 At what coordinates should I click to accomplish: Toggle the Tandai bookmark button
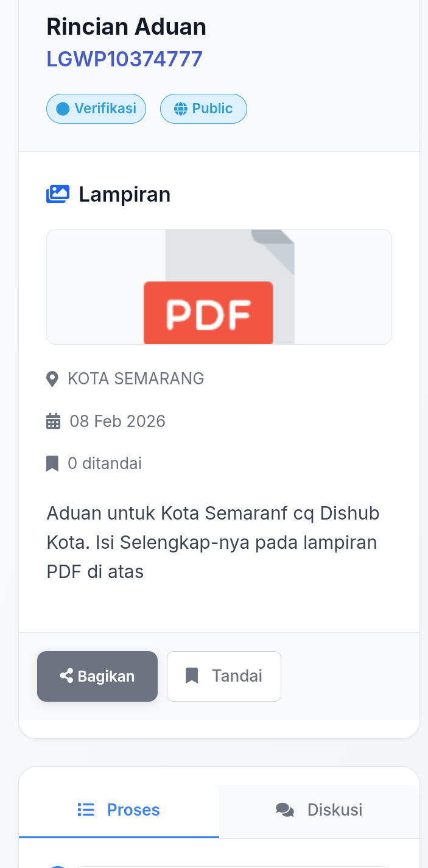pyautogui.click(x=223, y=676)
